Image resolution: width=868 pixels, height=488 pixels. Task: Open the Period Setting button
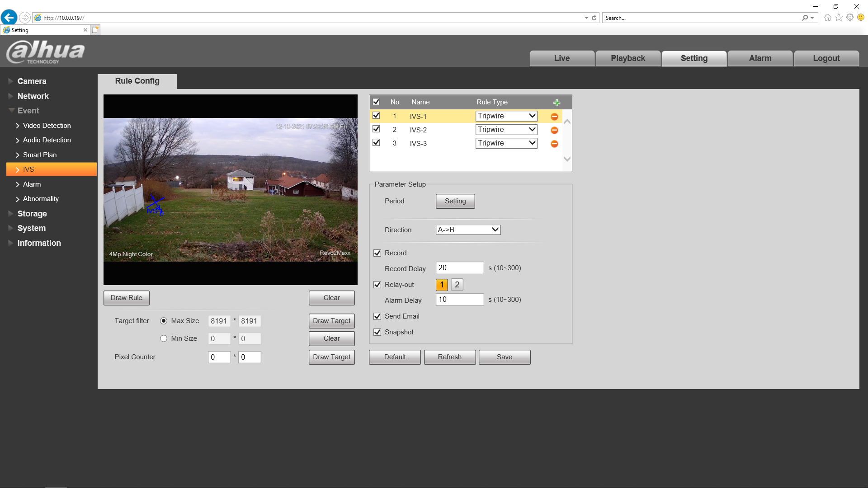(455, 201)
